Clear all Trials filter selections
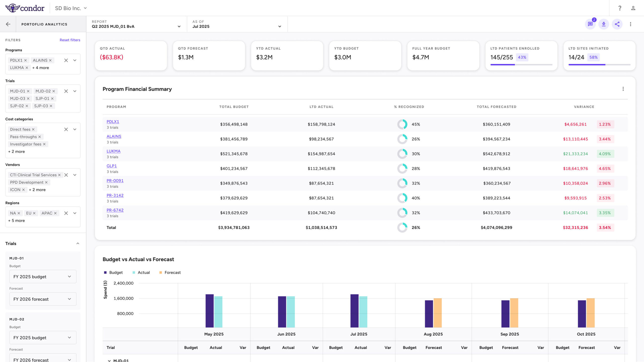644x362 pixels. (66, 91)
